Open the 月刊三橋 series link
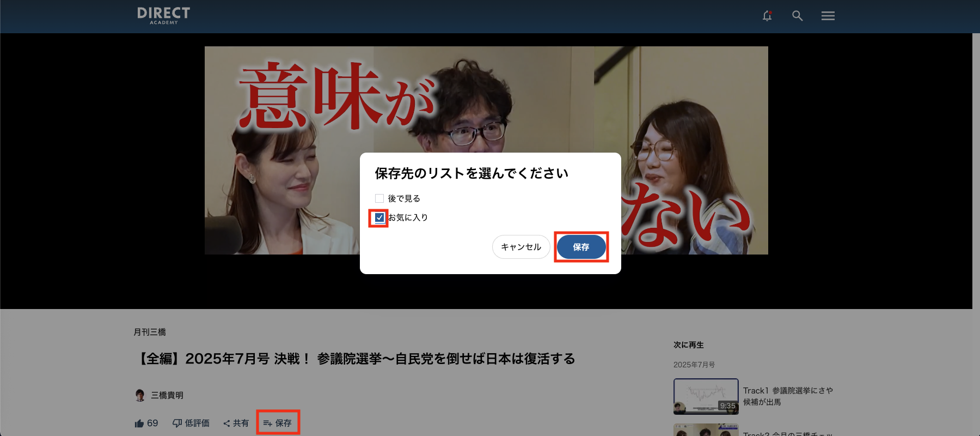 click(150, 332)
